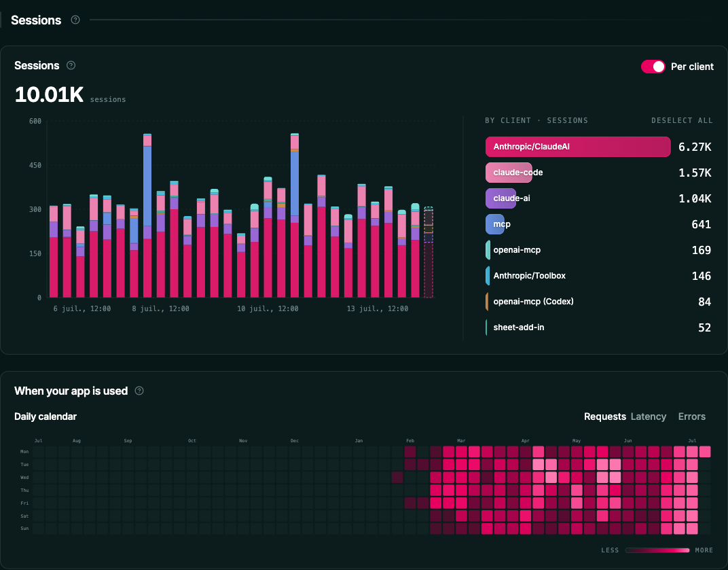Viewport: 728px width, 570px height.
Task: Click the 169 value for openai-mcp
Action: [701, 251]
